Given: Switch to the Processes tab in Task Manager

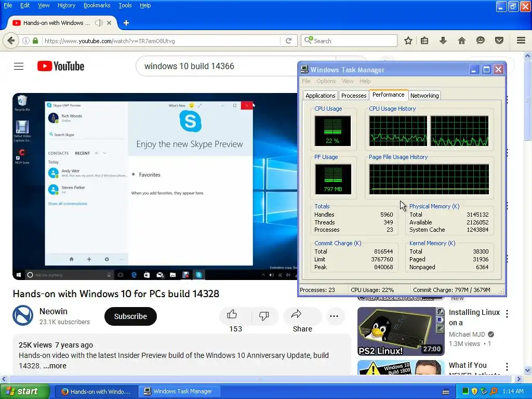Looking at the screenshot, I should (354, 96).
